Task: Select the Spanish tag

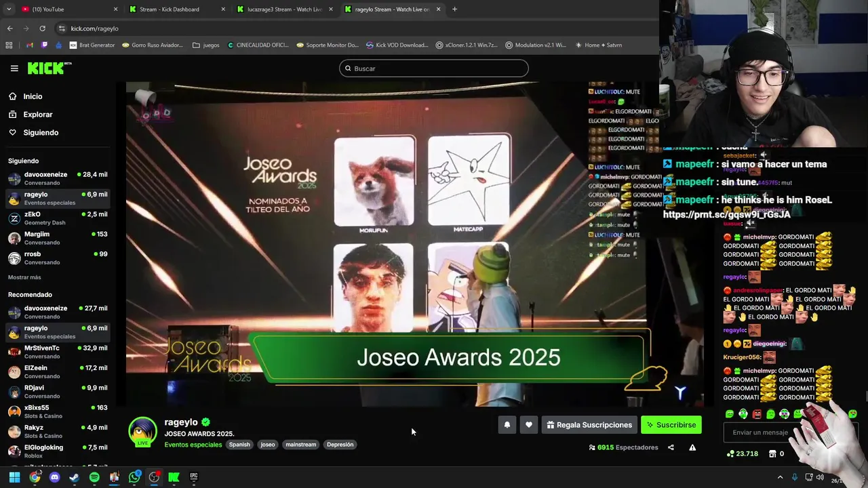Action: point(239,445)
